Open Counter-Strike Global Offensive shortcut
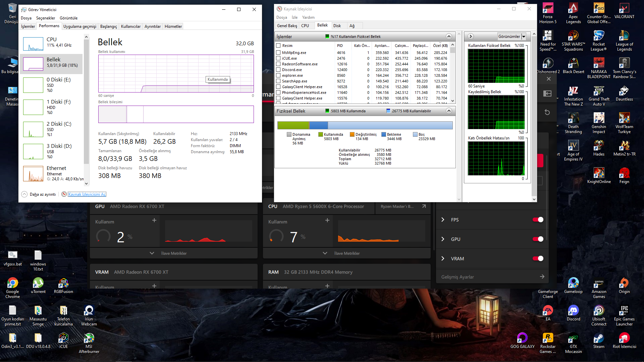 coord(599,13)
